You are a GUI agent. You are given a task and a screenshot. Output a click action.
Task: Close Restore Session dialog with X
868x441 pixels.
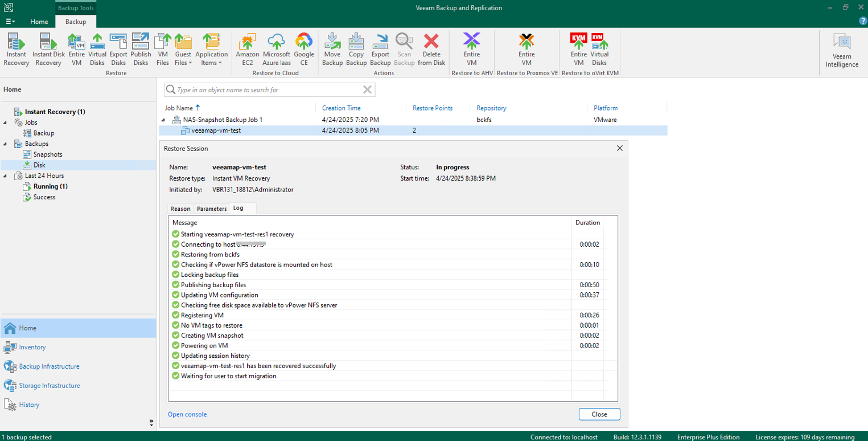coord(620,148)
